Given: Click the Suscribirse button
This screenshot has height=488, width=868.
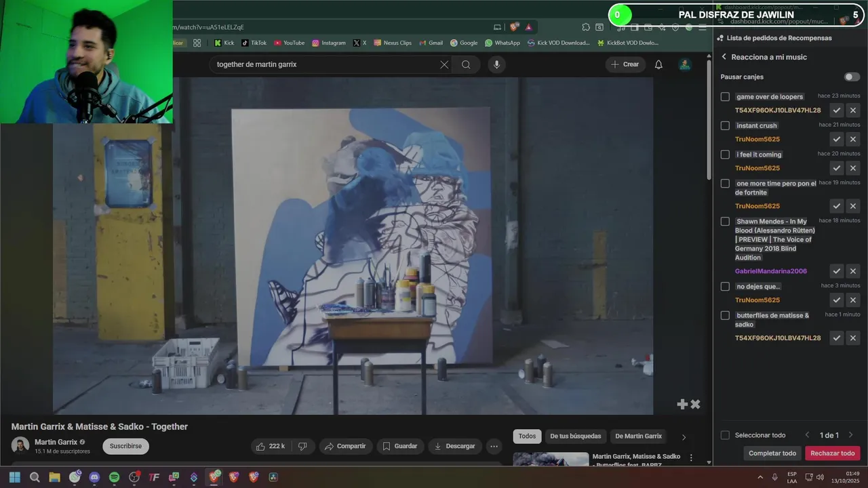Looking at the screenshot, I should [x=125, y=446].
